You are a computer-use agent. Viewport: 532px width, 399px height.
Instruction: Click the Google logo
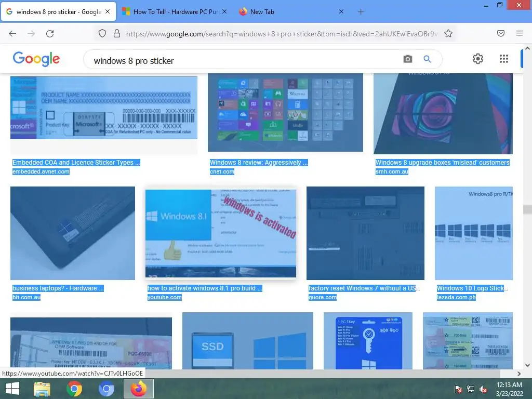pyautogui.click(x=36, y=59)
